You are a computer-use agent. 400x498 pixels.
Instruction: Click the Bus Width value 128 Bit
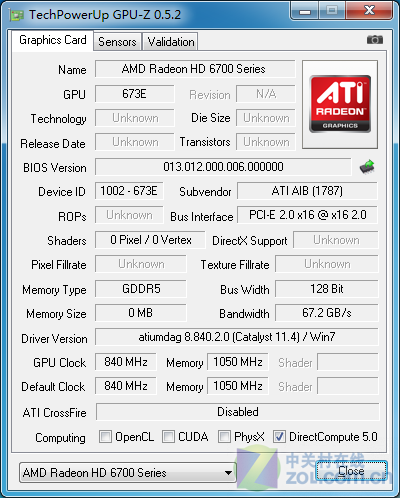click(327, 289)
